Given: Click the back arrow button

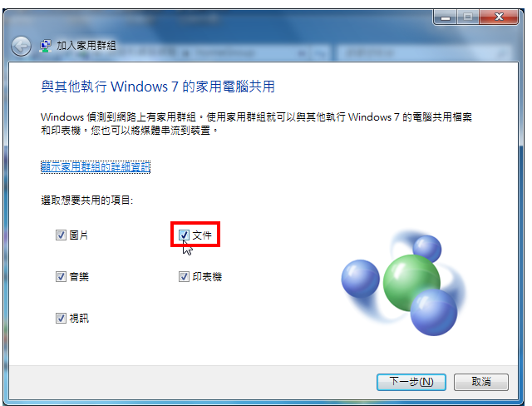Looking at the screenshot, I should tap(21, 46).
